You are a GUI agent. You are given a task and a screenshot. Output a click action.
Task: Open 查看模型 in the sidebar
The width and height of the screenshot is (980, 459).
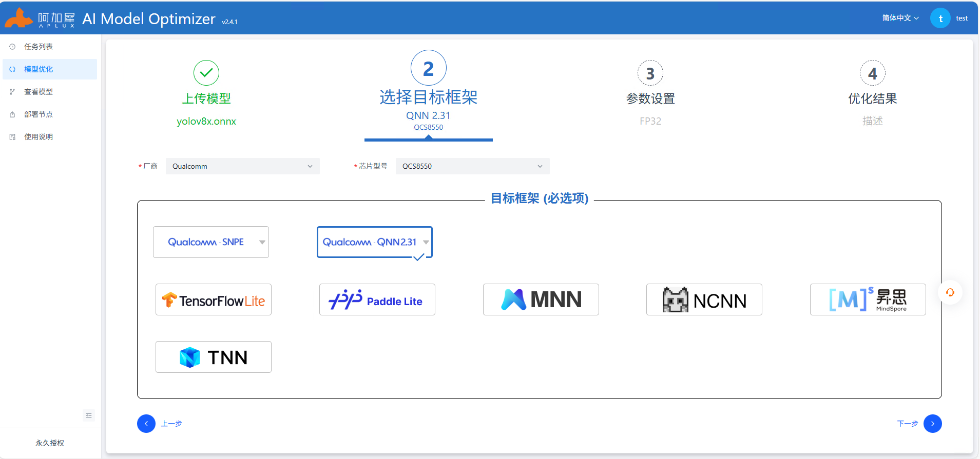coord(50,92)
